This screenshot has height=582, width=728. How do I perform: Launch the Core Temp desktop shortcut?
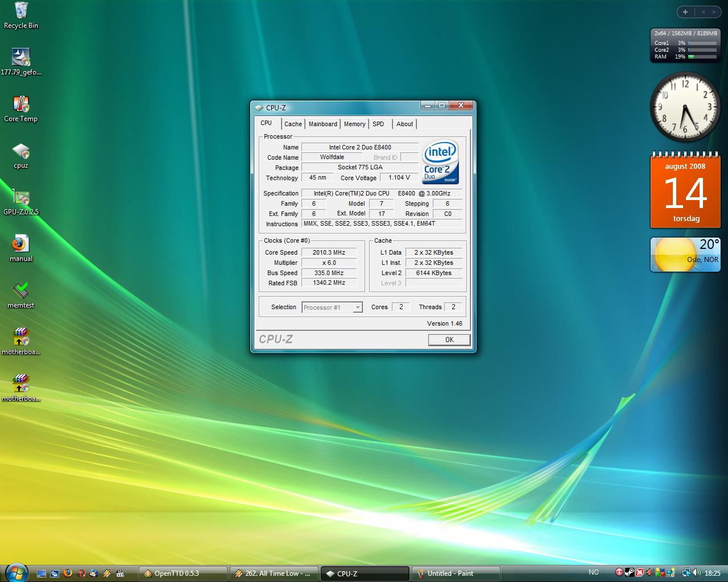pos(21,109)
